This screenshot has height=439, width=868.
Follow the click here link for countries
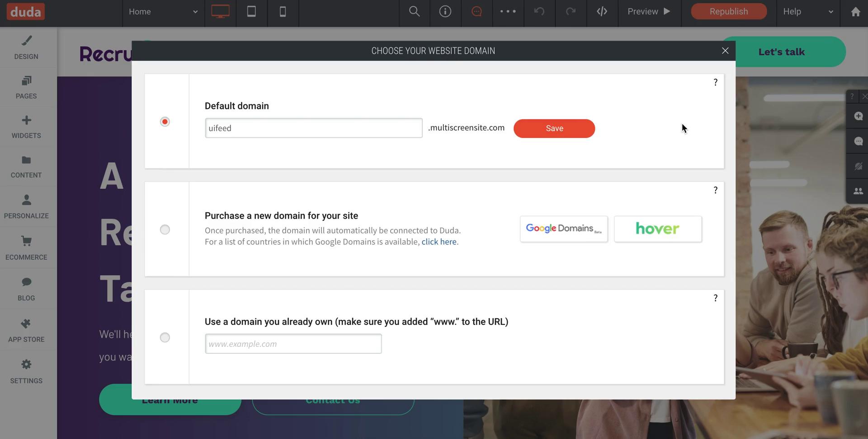click(439, 242)
